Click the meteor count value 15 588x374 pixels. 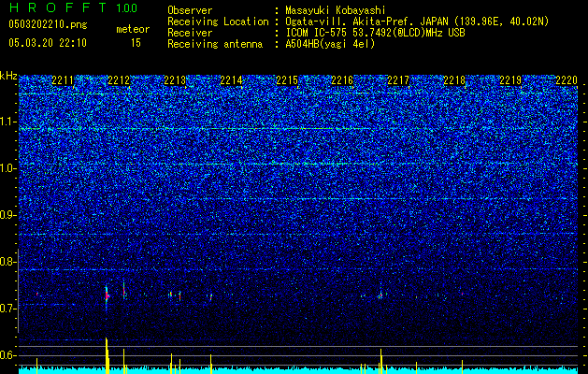(136, 43)
